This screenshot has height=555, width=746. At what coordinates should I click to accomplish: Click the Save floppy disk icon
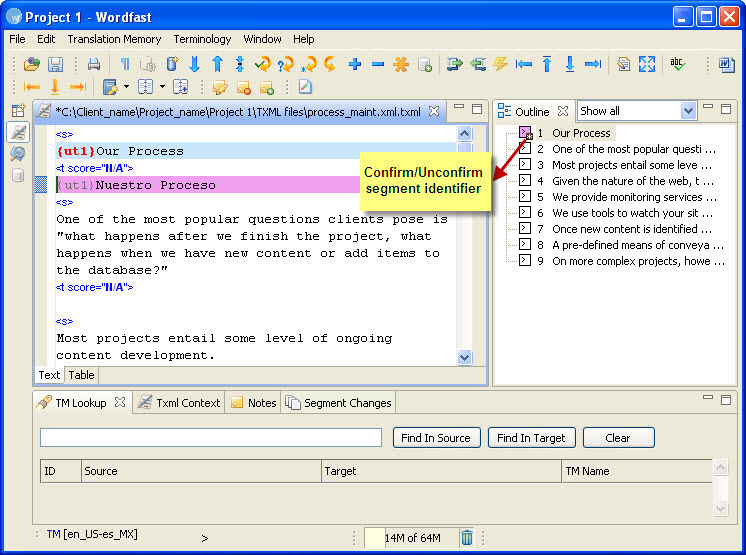[56, 64]
